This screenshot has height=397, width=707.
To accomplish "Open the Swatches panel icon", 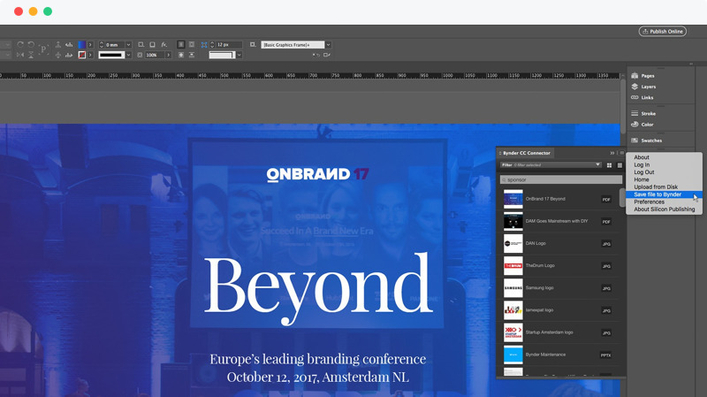I will click(x=634, y=141).
